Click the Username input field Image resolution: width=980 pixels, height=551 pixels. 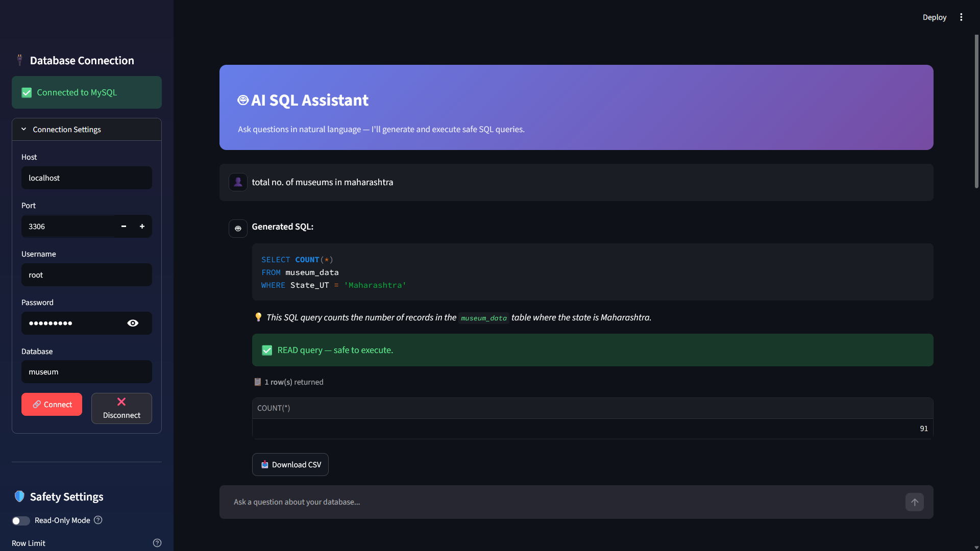[87, 275]
